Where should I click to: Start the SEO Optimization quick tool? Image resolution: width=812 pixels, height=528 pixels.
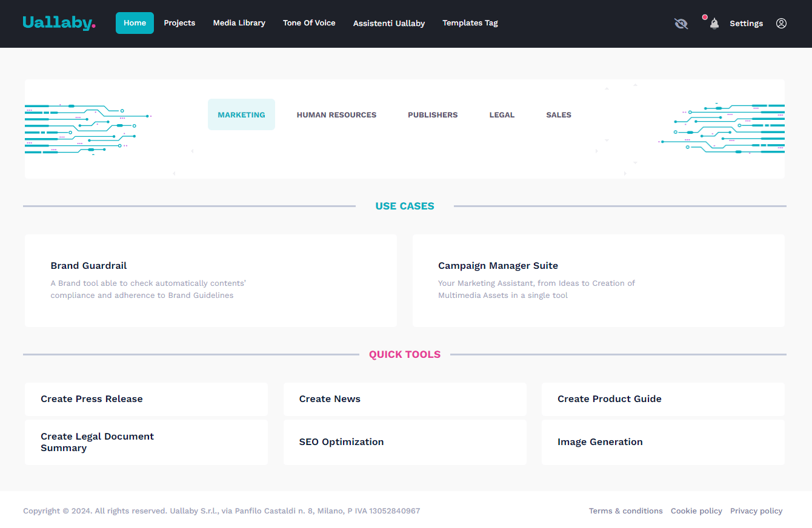pyautogui.click(x=405, y=442)
